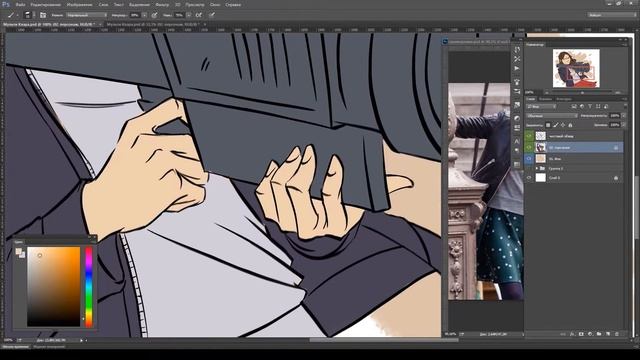Image resolution: width=640 pixels, height=360 pixels.
Task: Hide the selected 02 character layer
Action: point(529,147)
